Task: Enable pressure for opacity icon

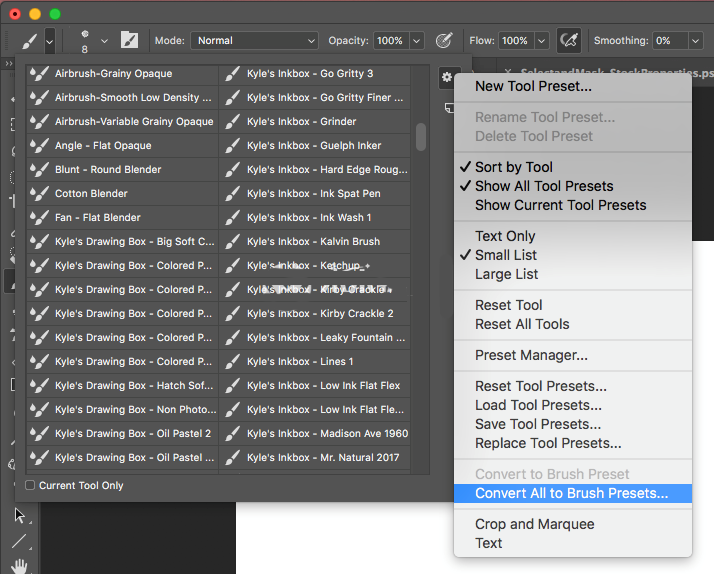Action: [444, 40]
